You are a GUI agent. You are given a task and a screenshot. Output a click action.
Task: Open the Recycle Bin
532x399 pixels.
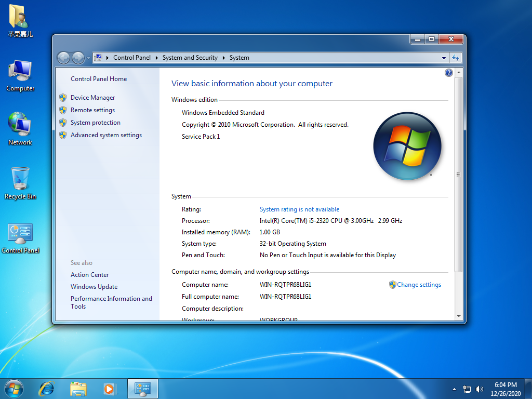point(20,182)
